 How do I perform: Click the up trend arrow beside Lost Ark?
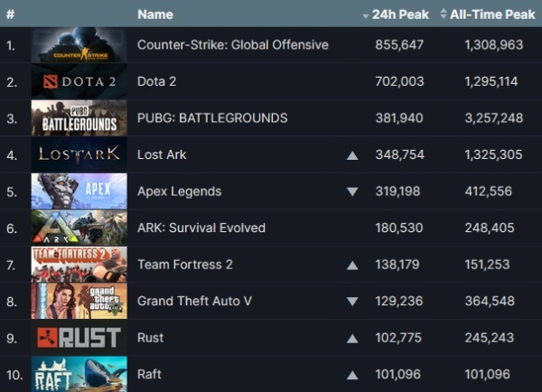(352, 155)
